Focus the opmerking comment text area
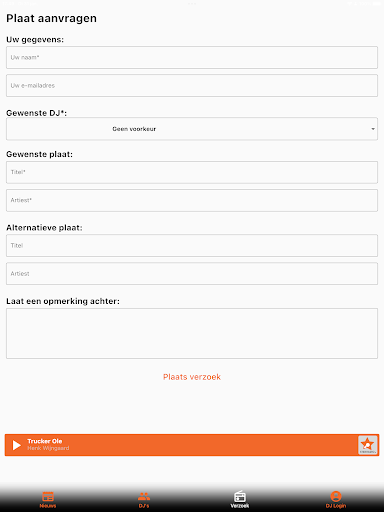This screenshot has height=512, width=384. (x=192, y=333)
